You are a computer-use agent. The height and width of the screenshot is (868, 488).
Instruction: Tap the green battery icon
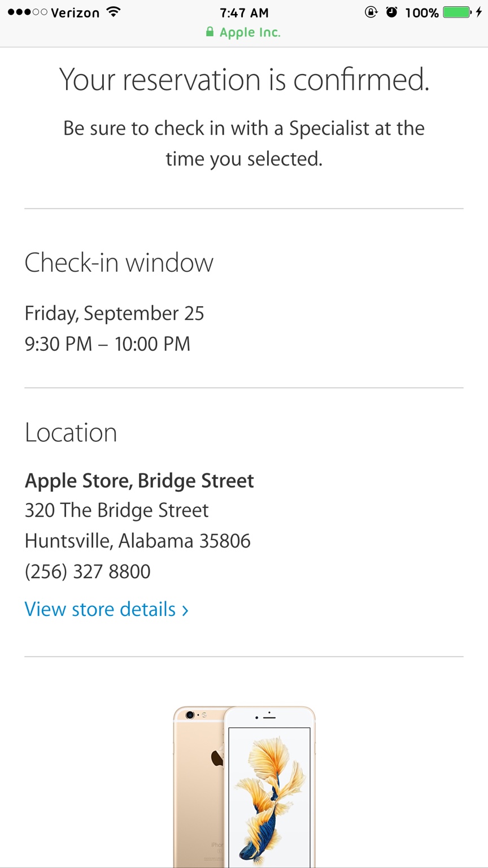pos(457,12)
